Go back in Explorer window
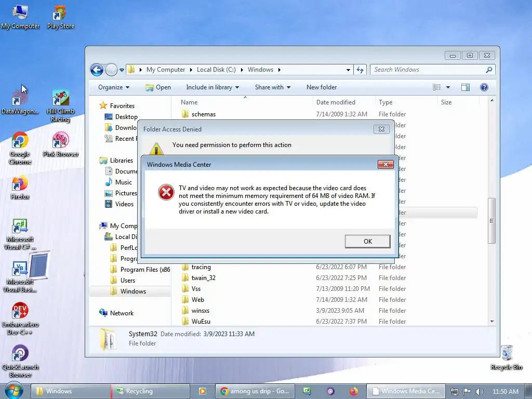 pos(97,70)
